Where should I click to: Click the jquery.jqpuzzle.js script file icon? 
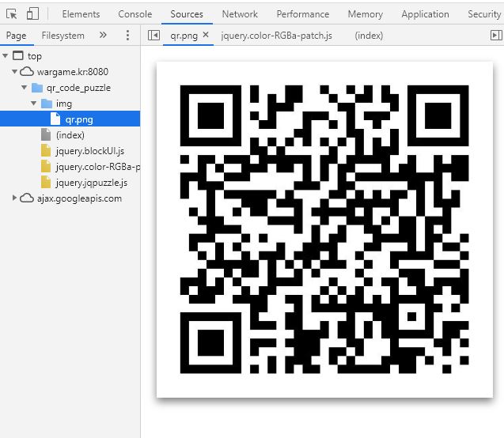pyautogui.click(x=46, y=182)
